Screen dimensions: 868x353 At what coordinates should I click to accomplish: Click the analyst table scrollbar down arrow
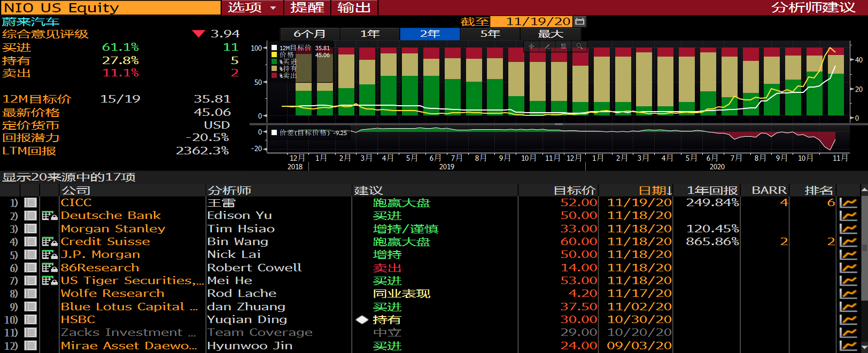pos(864,347)
